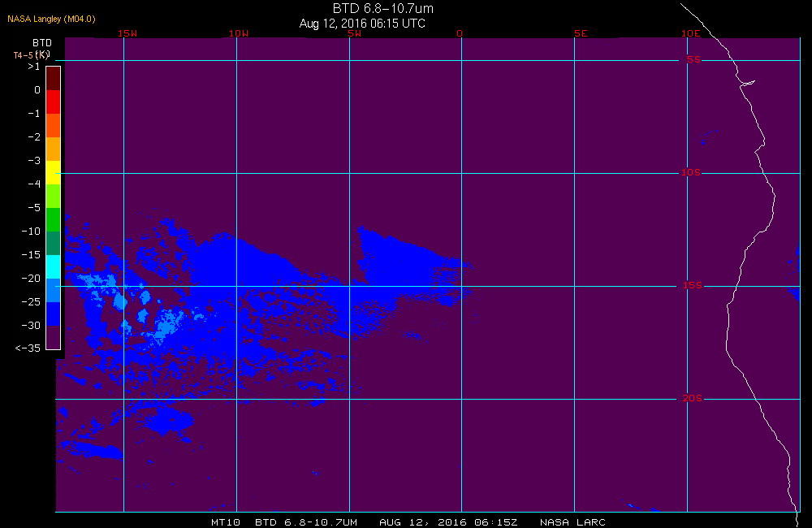Image resolution: width=812 pixels, height=528 pixels.
Task: Click the dark maroon swatch in the color bar
Action: coord(54,79)
